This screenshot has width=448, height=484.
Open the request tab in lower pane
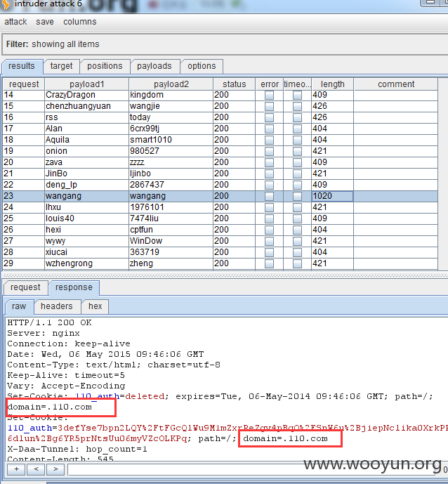[25, 287]
